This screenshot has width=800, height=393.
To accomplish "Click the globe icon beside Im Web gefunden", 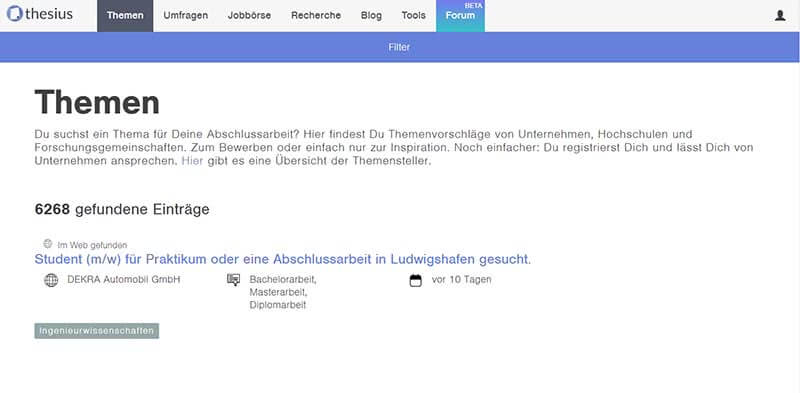I will point(48,243).
